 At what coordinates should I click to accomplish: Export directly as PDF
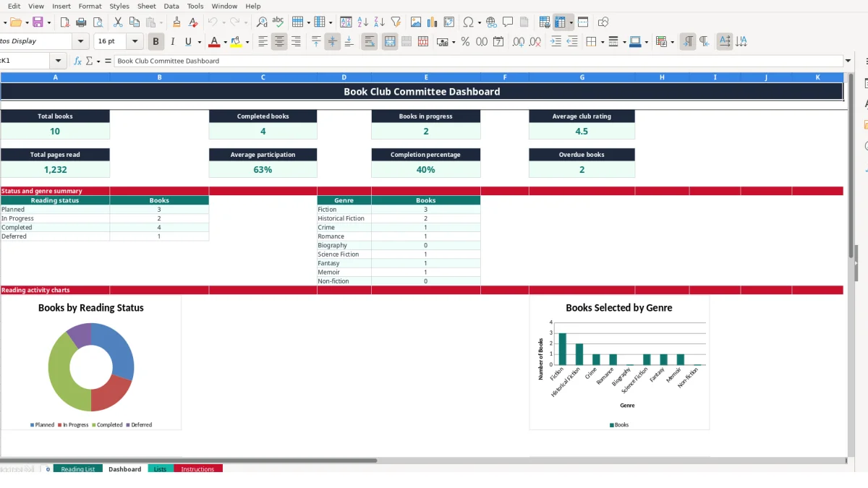coord(65,22)
